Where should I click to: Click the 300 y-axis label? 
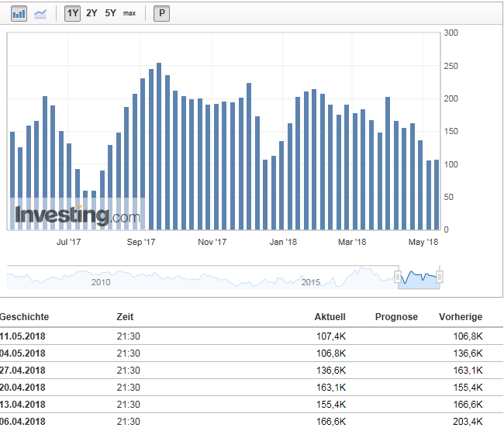pos(450,33)
